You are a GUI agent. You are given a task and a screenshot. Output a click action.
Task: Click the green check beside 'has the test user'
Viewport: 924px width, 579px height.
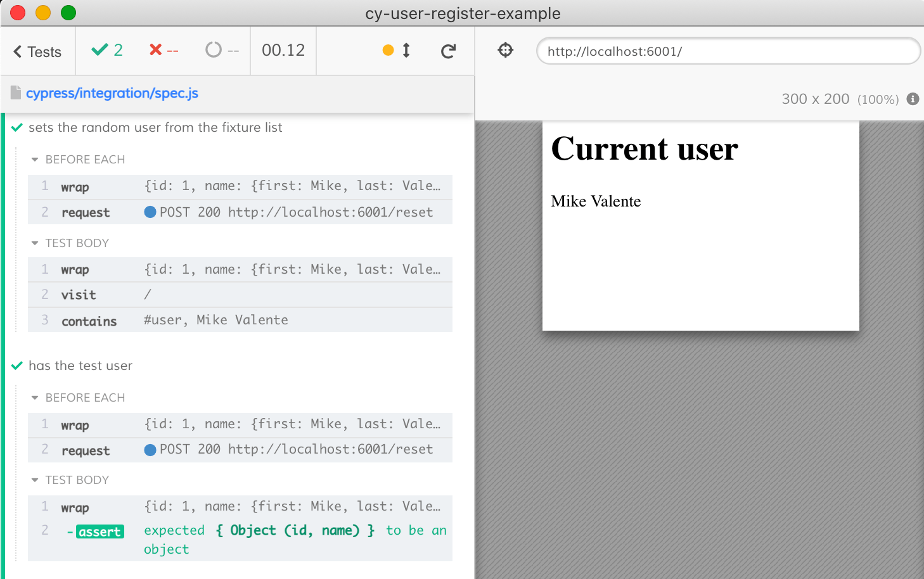click(x=17, y=366)
